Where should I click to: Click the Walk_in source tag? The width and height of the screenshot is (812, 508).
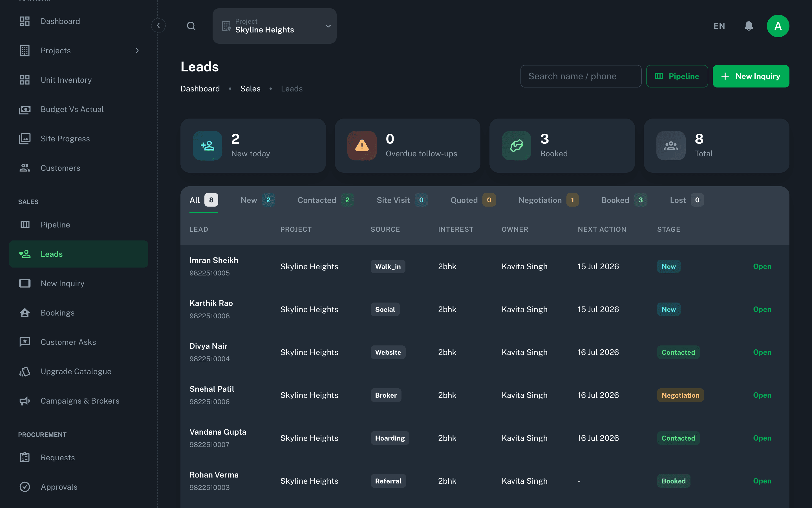(x=388, y=266)
